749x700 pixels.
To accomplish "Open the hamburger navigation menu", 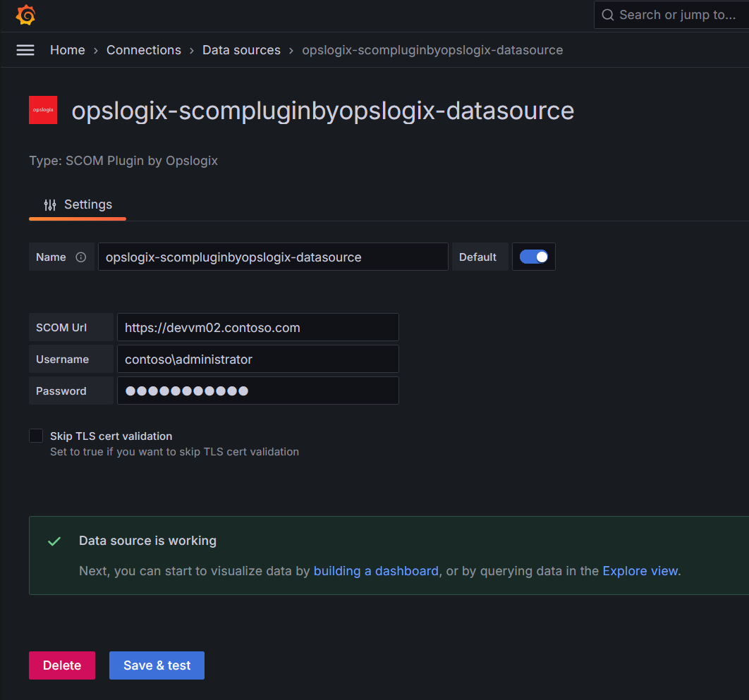I will pyautogui.click(x=25, y=50).
